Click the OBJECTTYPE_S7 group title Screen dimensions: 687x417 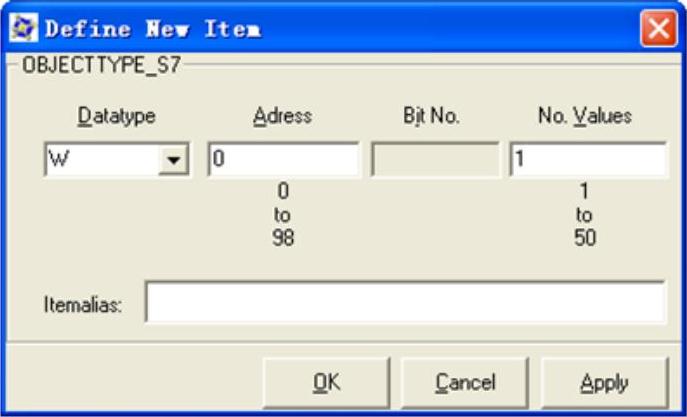(101, 66)
